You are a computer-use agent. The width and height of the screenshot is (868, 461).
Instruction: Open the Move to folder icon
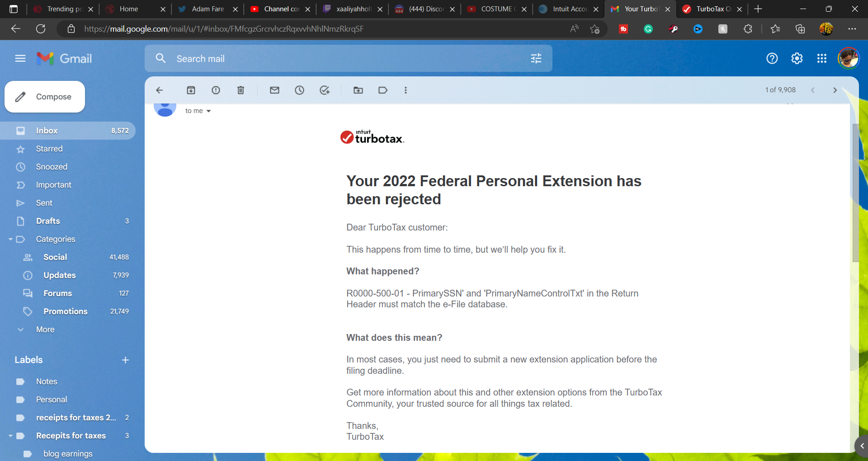[358, 90]
